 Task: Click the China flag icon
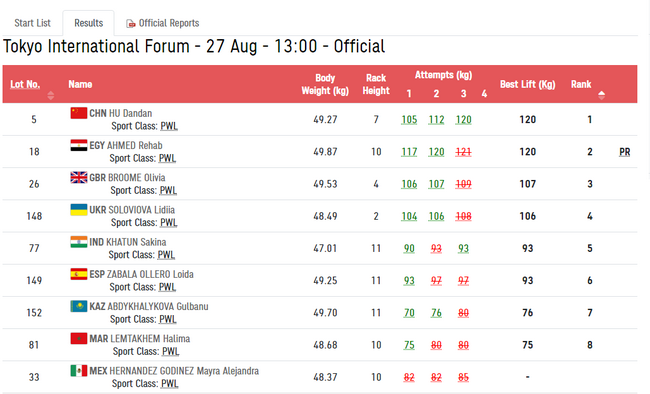tap(79, 113)
